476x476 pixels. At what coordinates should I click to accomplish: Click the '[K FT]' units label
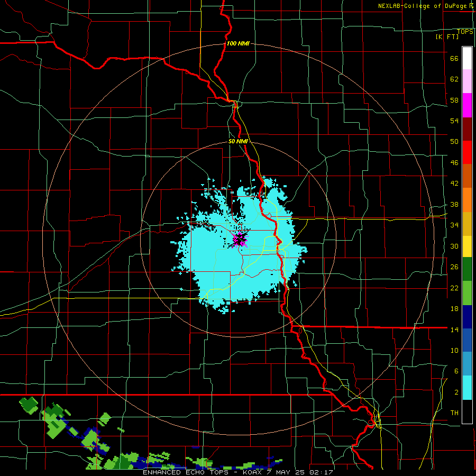[x=447, y=36]
